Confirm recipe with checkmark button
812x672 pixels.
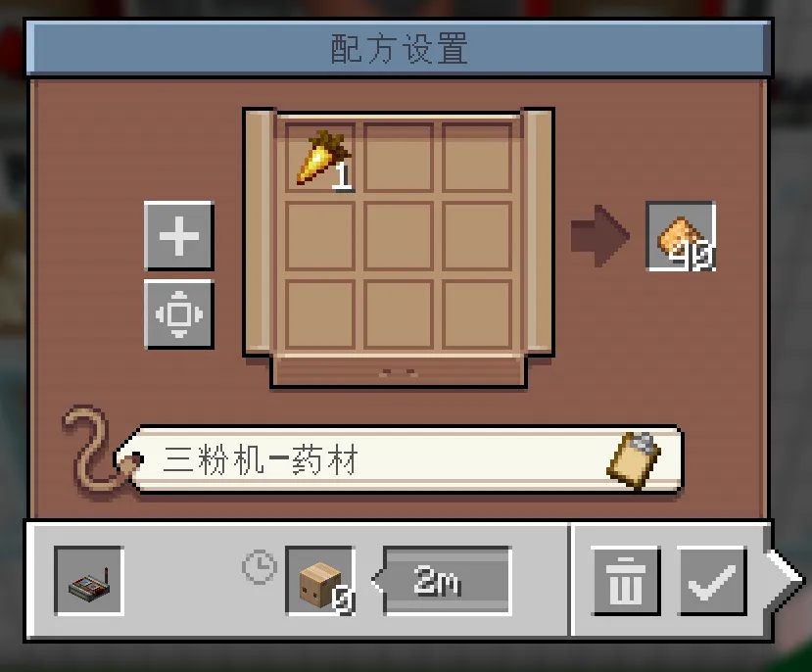coord(712,581)
